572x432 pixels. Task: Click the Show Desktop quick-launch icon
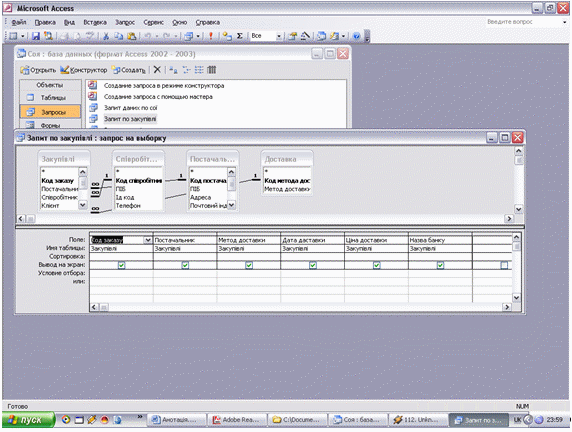coord(79,420)
